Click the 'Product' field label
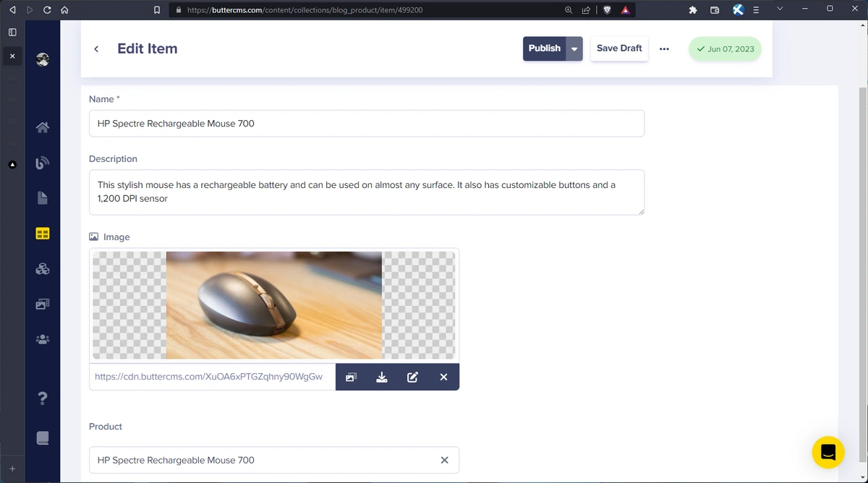Image resolution: width=868 pixels, height=483 pixels. pyautogui.click(x=106, y=427)
